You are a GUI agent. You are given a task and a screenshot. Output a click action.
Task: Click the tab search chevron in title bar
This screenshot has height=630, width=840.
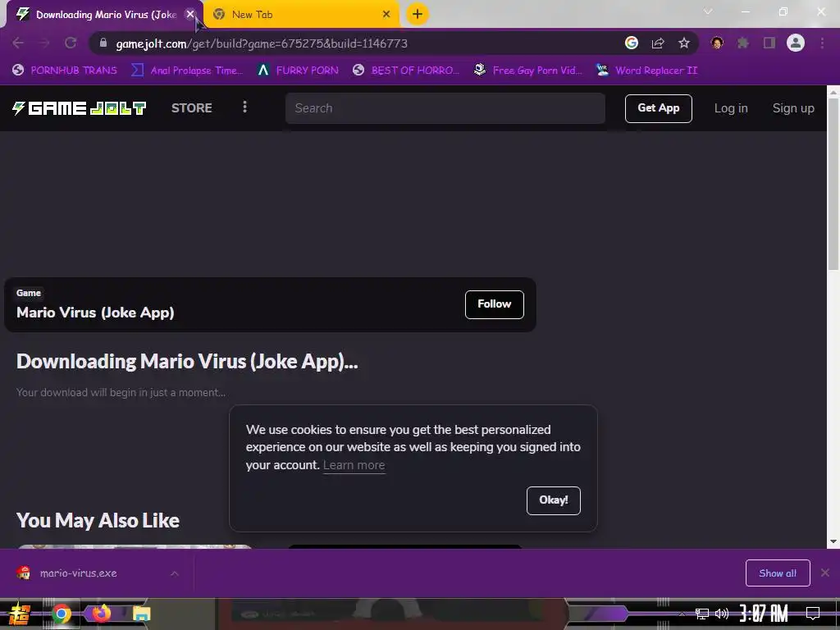708,11
